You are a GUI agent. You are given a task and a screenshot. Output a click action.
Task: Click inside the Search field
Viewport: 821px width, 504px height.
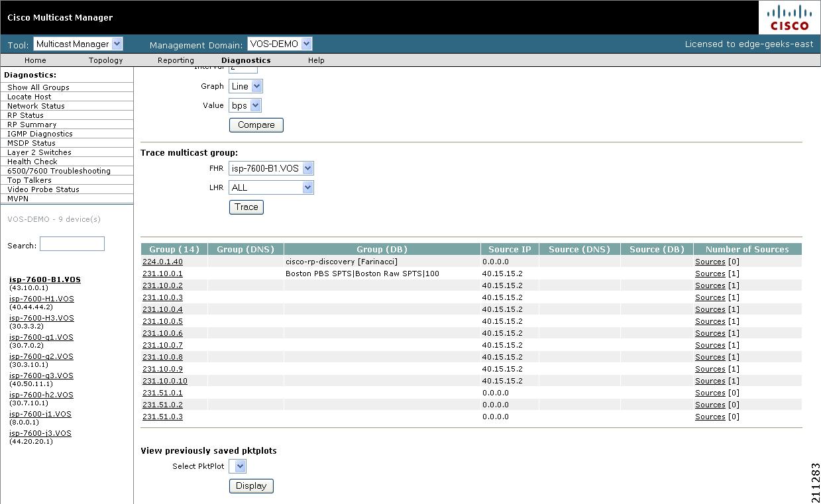tap(72, 243)
